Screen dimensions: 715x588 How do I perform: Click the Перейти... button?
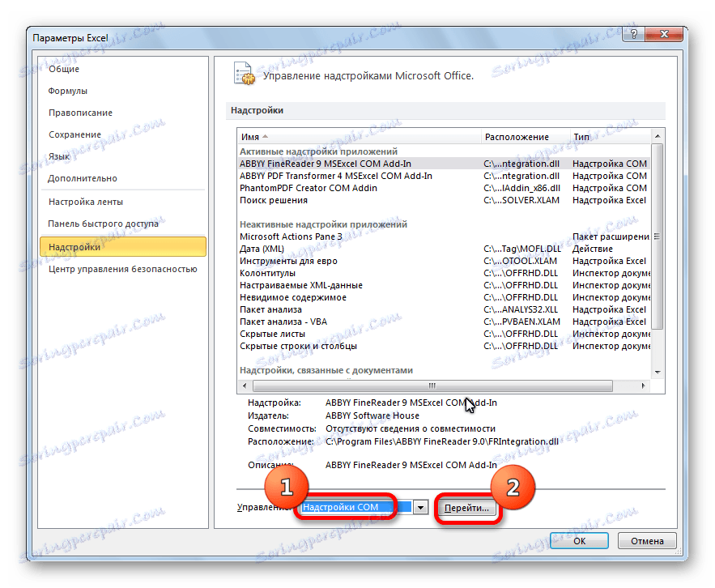[466, 508]
